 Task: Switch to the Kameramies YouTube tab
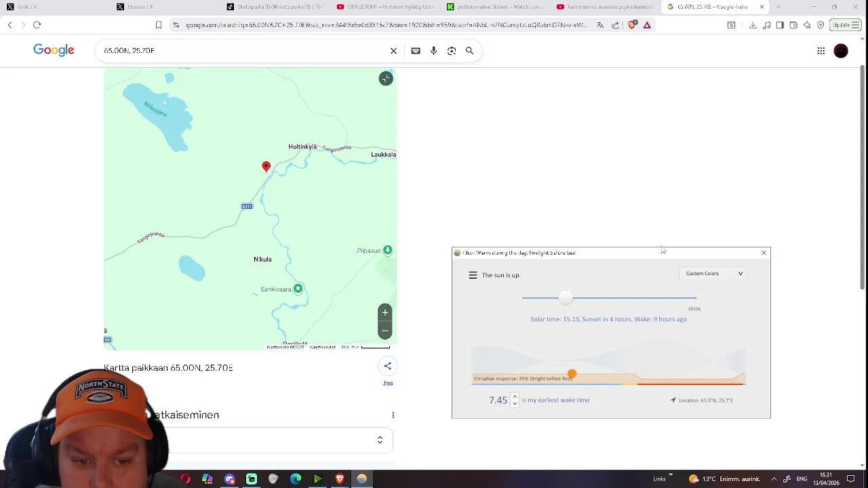[x=604, y=7]
